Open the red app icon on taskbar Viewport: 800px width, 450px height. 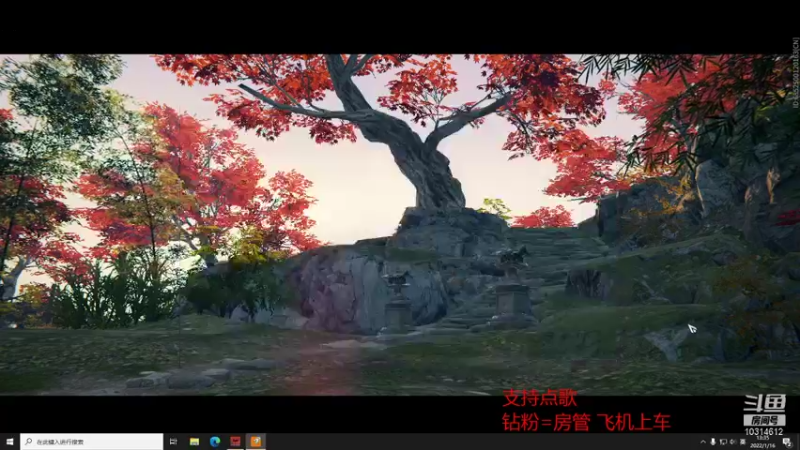coord(235,442)
